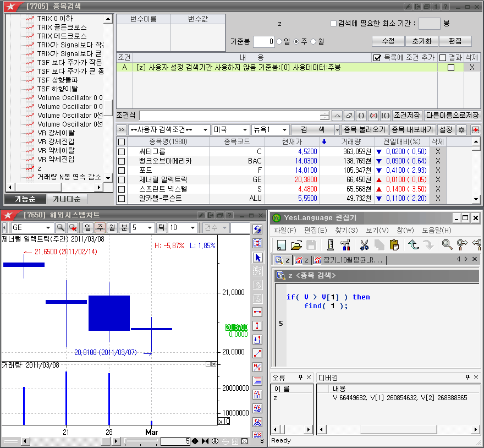Click the 조건저장 button
Image resolution: width=484 pixels, height=448 pixels.
pyautogui.click(x=407, y=116)
